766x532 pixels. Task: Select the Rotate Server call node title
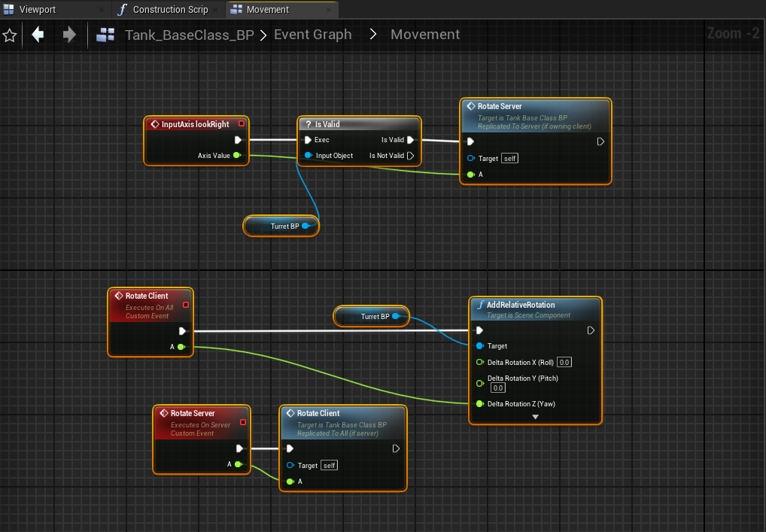(500, 106)
